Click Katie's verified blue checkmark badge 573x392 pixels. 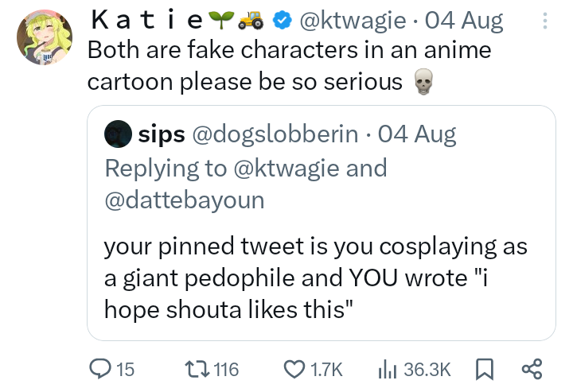coord(282,21)
